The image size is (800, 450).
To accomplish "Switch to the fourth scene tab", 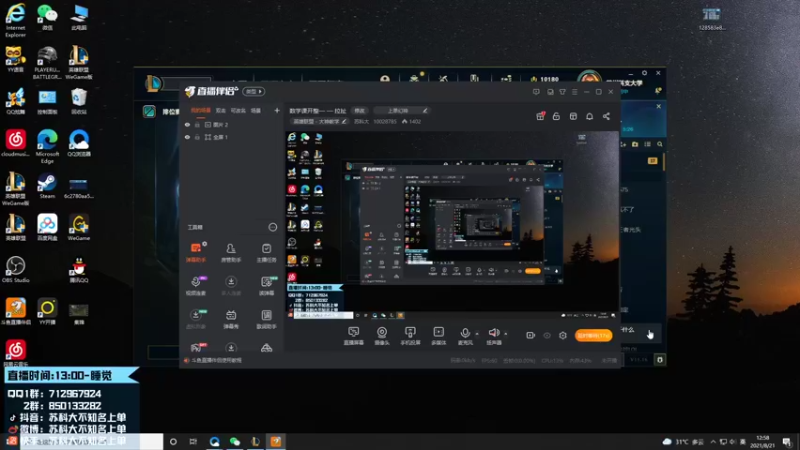I will [x=256, y=110].
